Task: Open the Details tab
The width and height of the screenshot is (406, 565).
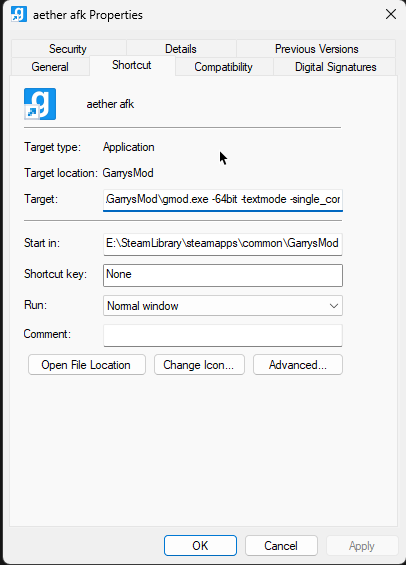Action: point(181,49)
